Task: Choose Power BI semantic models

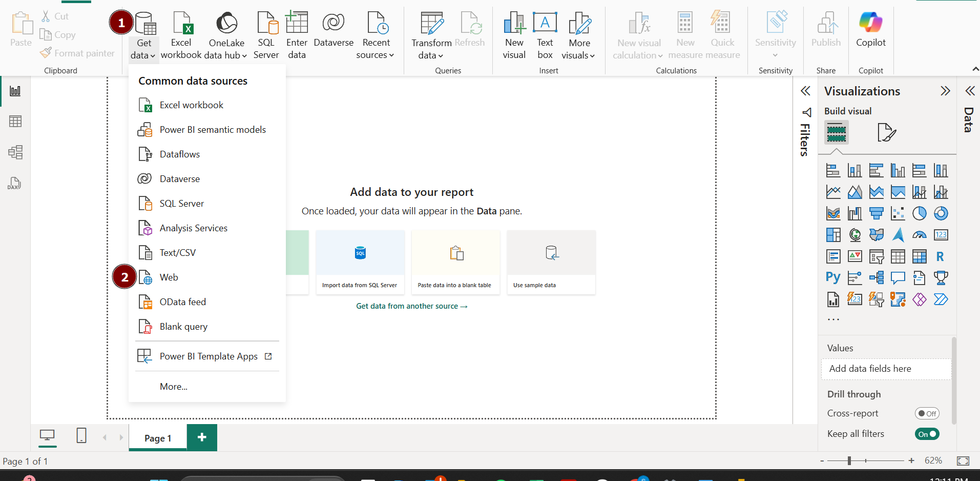Action: pyautogui.click(x=207, y=130)
